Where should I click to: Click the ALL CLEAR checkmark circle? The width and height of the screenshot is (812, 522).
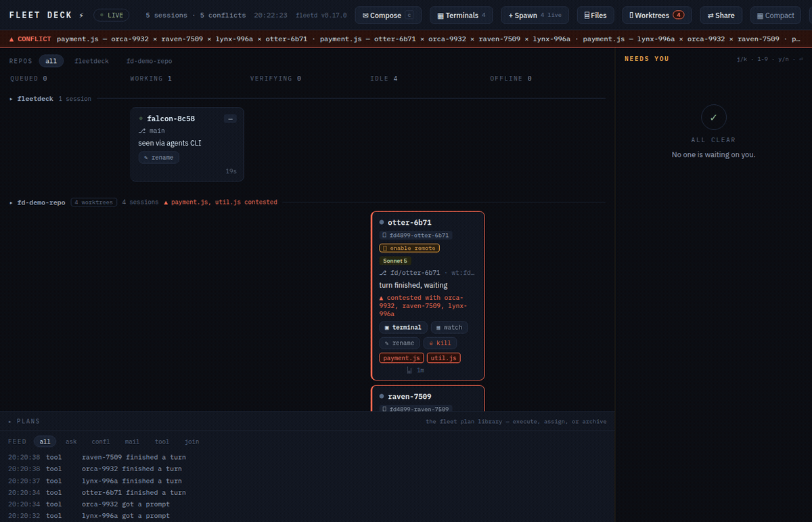(x=713, y=117)
